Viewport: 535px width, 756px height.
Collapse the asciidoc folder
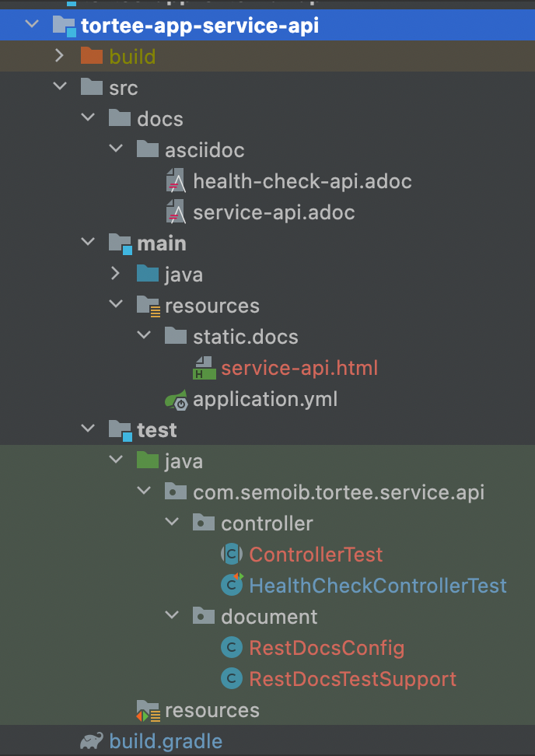[x=116, y=149]
